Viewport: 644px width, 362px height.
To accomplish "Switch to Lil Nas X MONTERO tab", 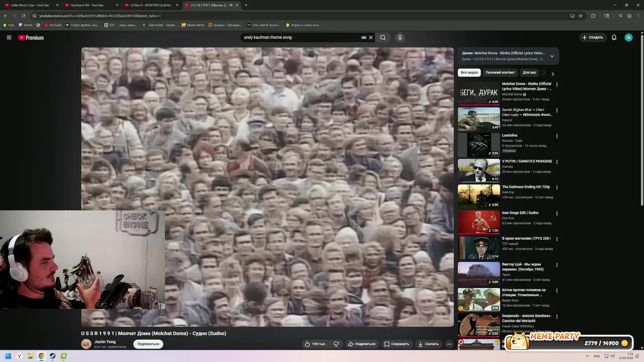I will click(x=151, y=5).
